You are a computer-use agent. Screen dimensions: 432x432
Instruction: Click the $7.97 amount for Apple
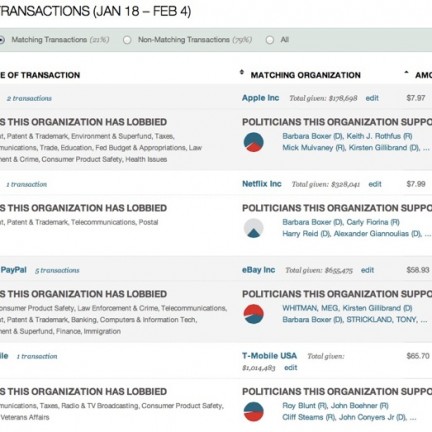pos(416,98)
